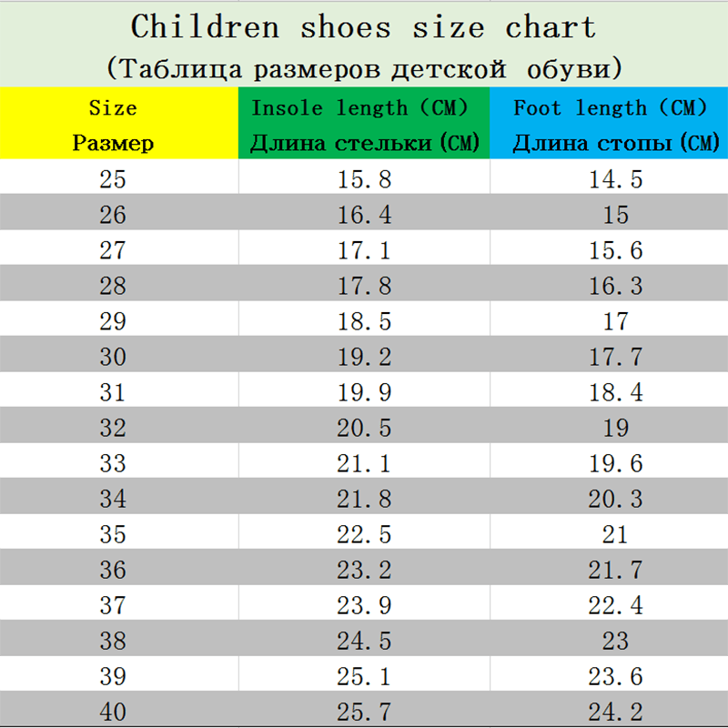Click insole length value 15.8
This screenshot has width=728, height=728.
[364, 179]
